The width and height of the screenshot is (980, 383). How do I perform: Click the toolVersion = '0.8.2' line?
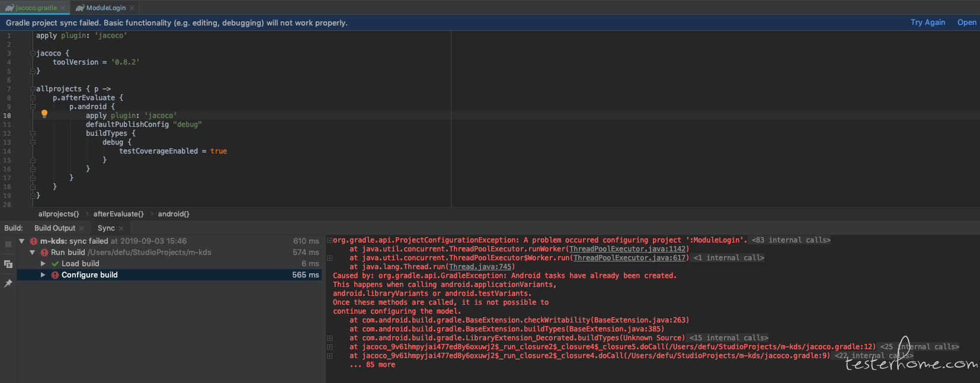pos(96,62)
